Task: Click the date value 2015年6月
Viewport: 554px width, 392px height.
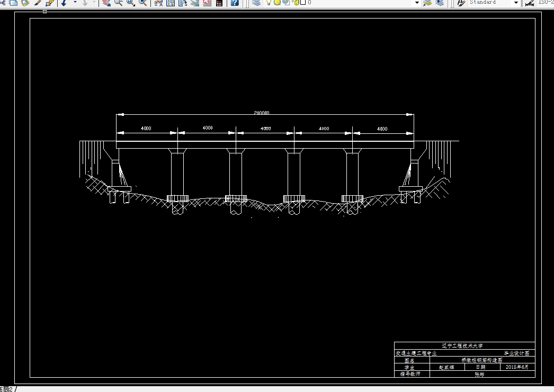Action: tap(517, 367)
